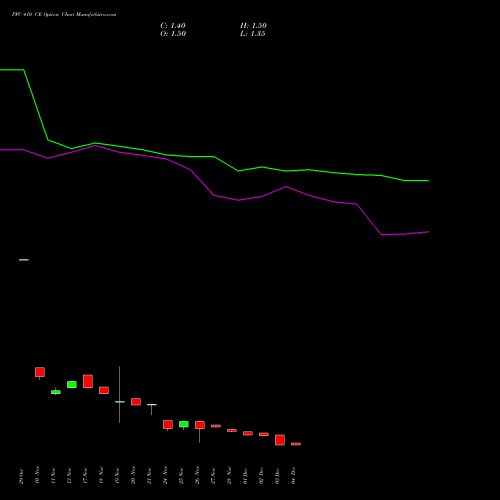Click the close value C: 1.40
Image resolution: width=500 pixels, height=500 pixels.
173,26
